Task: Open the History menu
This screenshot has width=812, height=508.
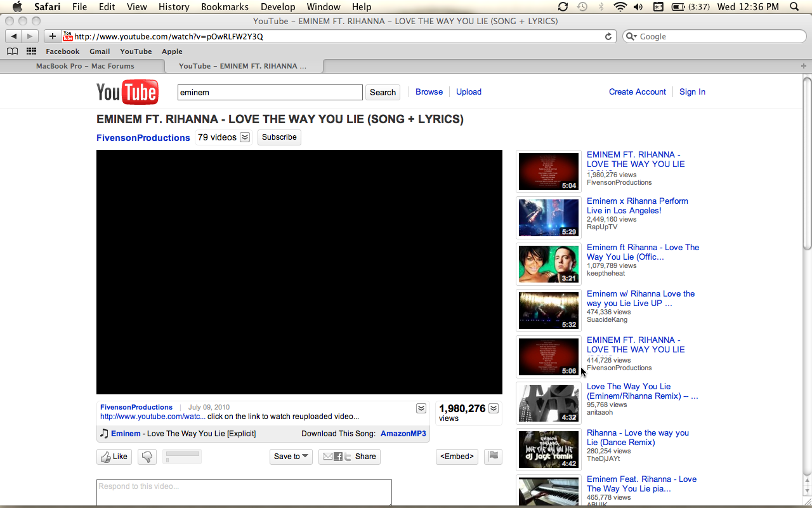Action: [x=174, y=7]
